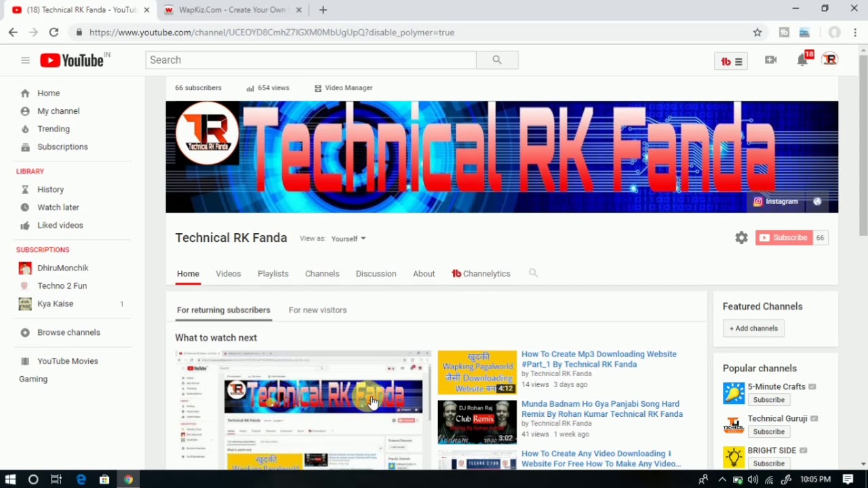Viewport: 868px width, 488px height.
Task: Click the Add channels button
Action: pyautogui.click(x=753, y=328)
